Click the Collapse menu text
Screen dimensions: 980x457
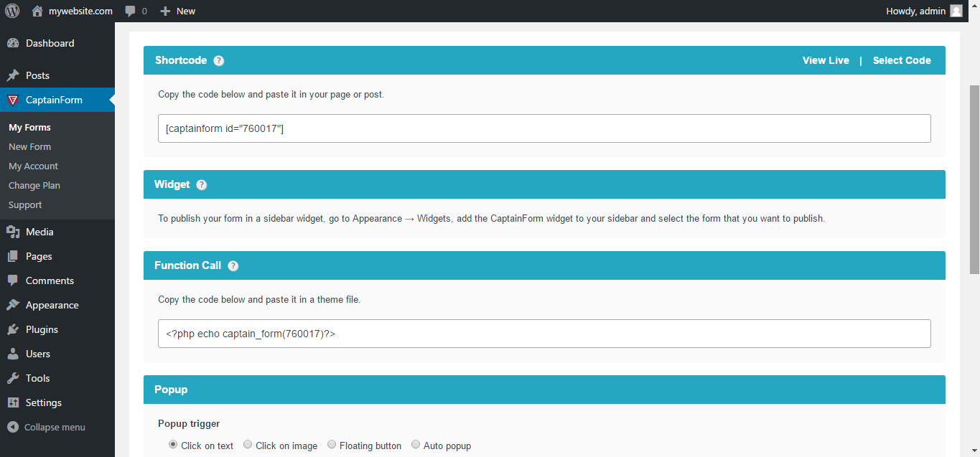55,427
